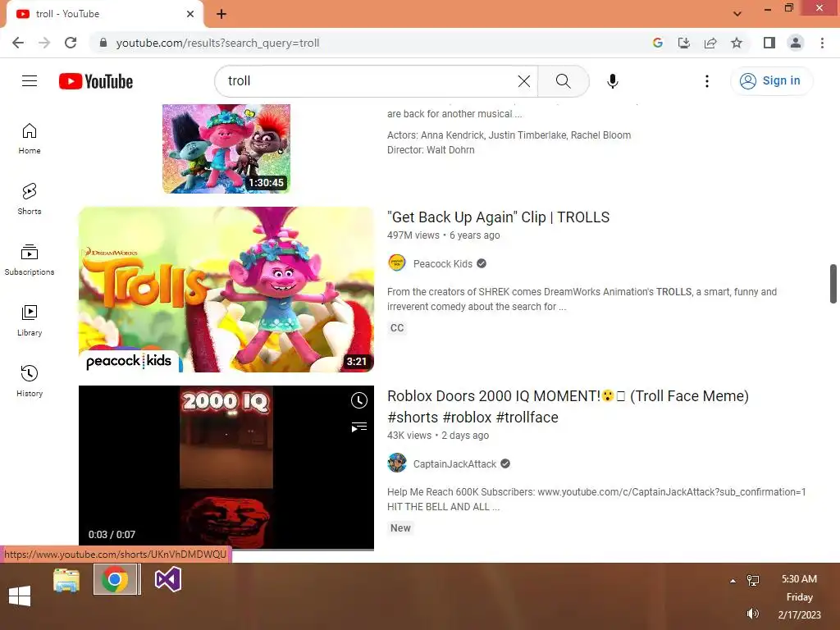Open a new browser tab
The width and height of the screenshot is (840, 630).
[221, 14]
